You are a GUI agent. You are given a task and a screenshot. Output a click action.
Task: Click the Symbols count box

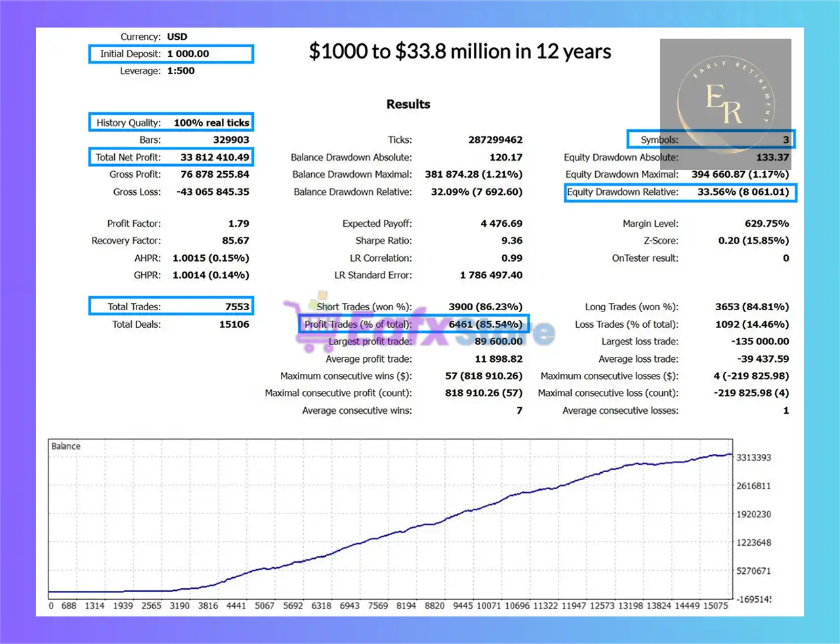point(711,140)
